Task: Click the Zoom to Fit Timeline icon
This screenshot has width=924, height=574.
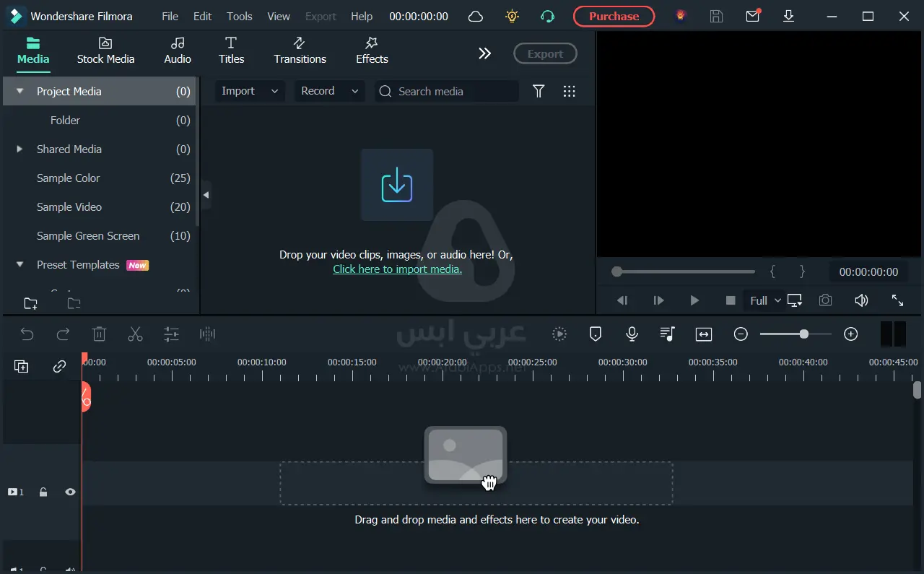Action: click(703, 334)
